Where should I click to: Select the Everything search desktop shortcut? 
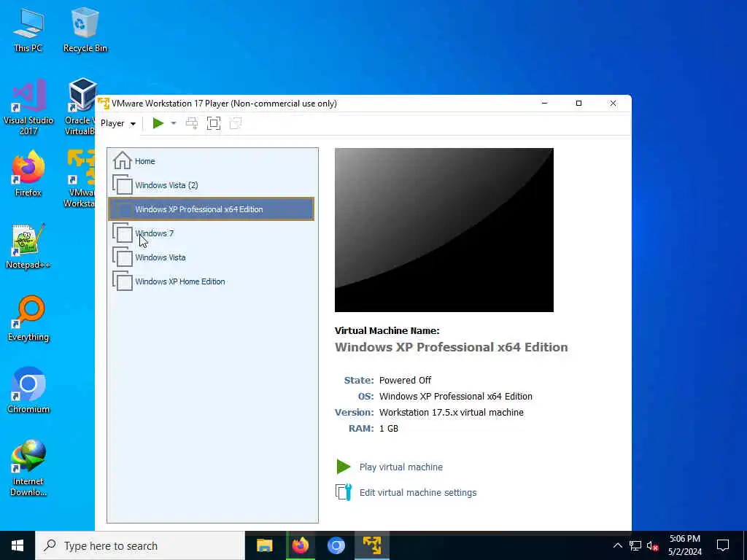(x=28, y=319)
